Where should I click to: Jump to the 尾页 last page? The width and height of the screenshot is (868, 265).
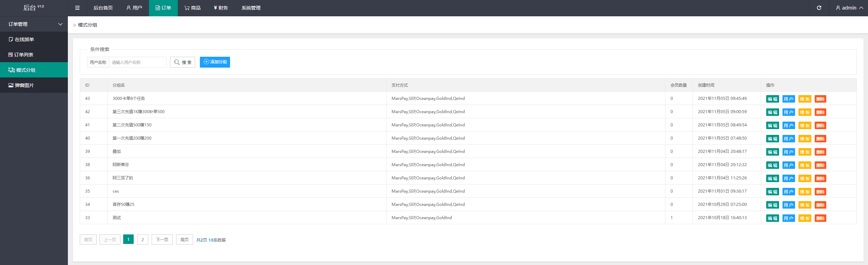pyautogui.click(x=185, y=240)
